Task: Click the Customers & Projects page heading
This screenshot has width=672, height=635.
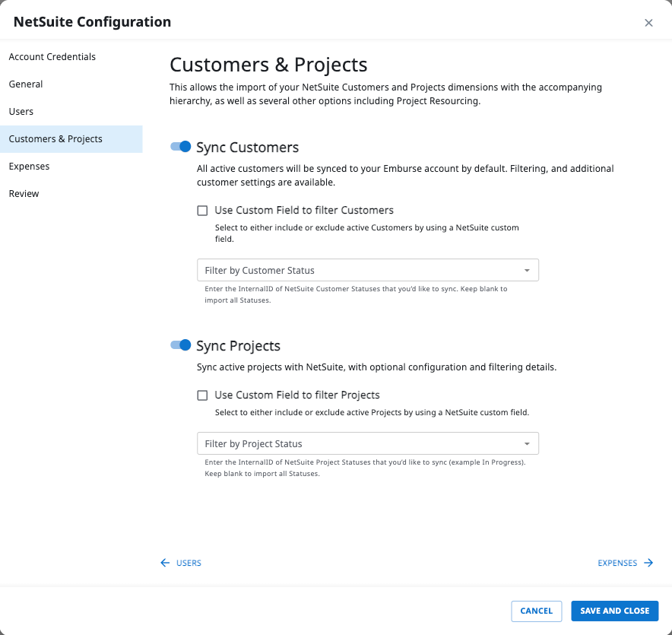Action: [268, 65]
